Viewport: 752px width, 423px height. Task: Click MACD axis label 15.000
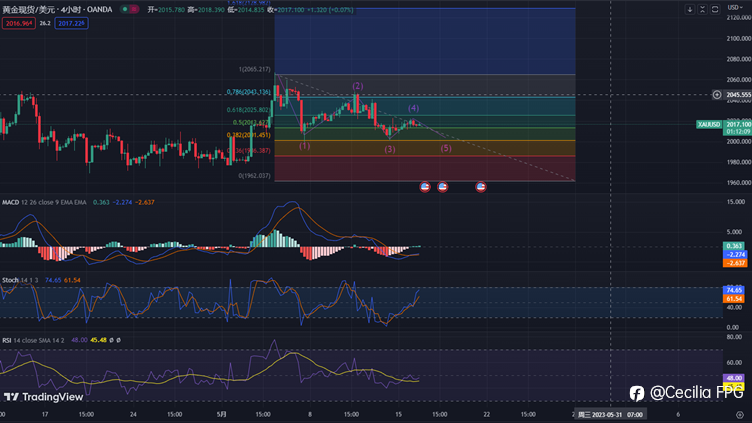734,202
